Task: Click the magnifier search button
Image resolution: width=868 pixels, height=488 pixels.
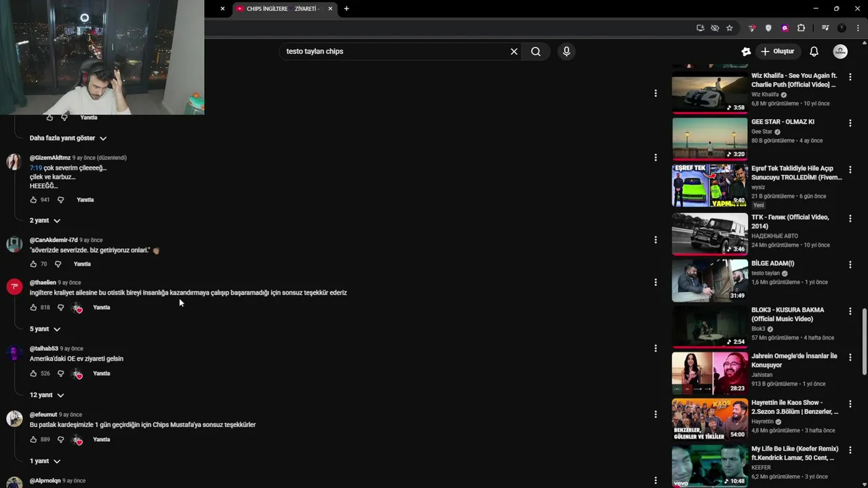Action: (x=536, y=52)
